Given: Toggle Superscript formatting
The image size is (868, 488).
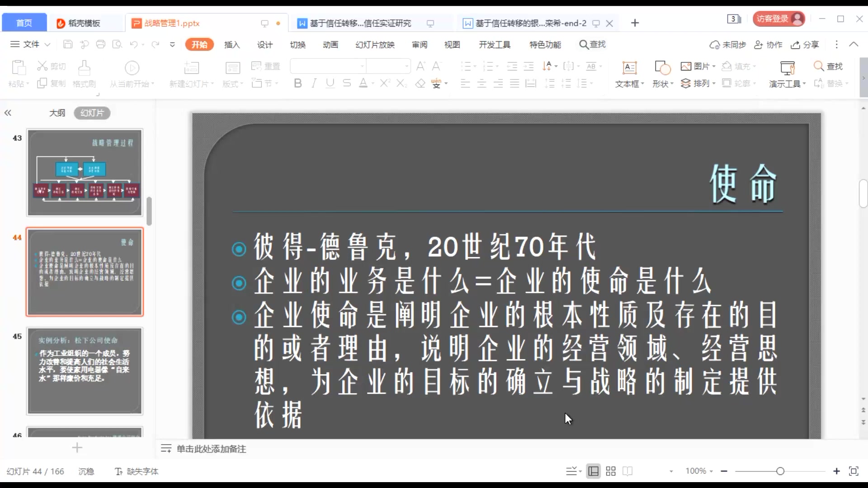Looking at the screenshot, I should (x=385, y=83).
